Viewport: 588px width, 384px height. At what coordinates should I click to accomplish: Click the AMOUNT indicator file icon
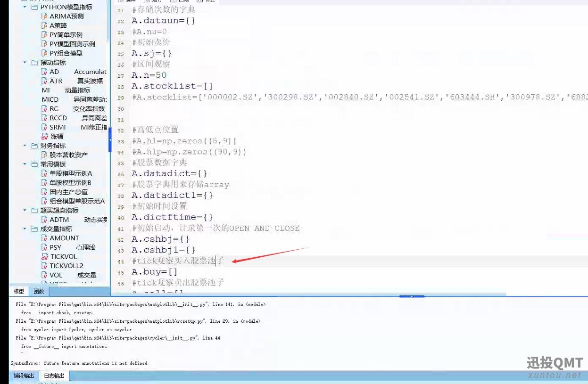[x=45, y=238]
